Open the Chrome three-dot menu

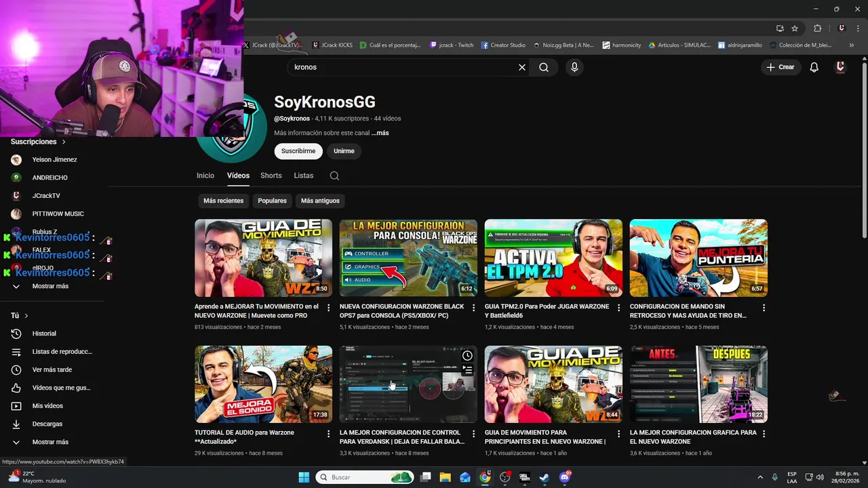(857, 28)
